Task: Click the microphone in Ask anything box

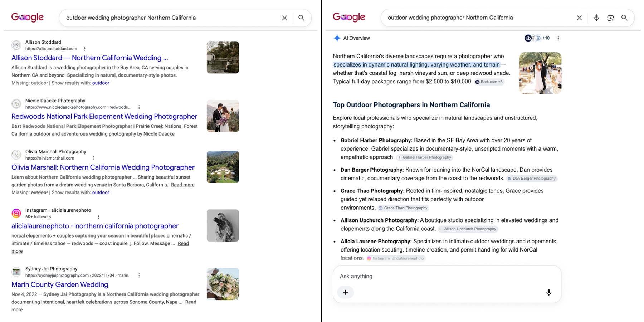Action: 548,293
